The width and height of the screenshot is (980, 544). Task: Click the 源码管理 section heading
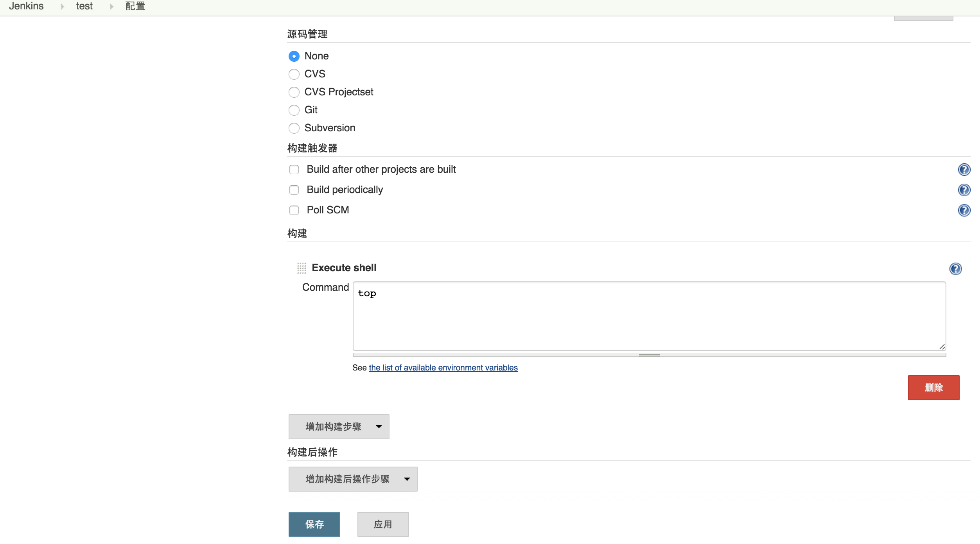pos(307,34)
